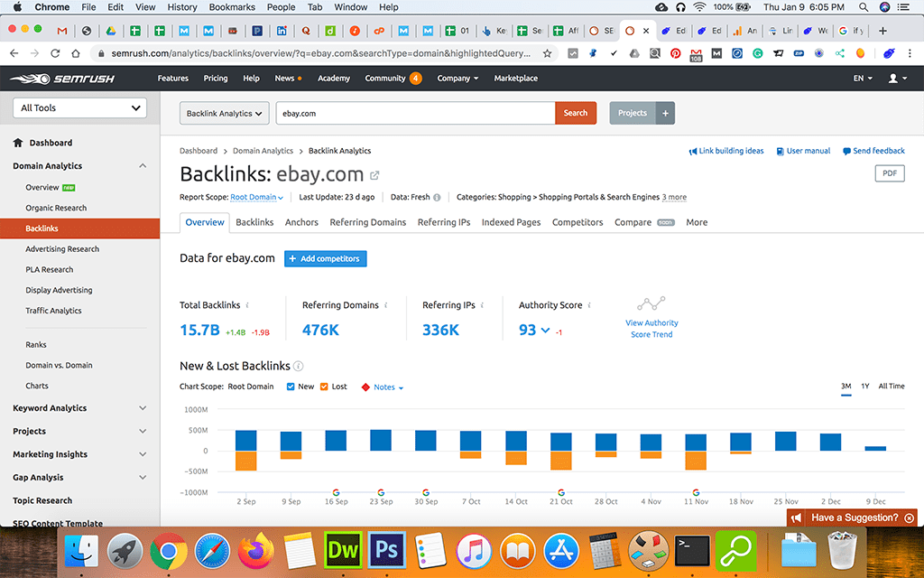Click the external link icon beside ebay.com
Image resolution: width=924 pixels, height=578 pixels.
click(374, 175)
